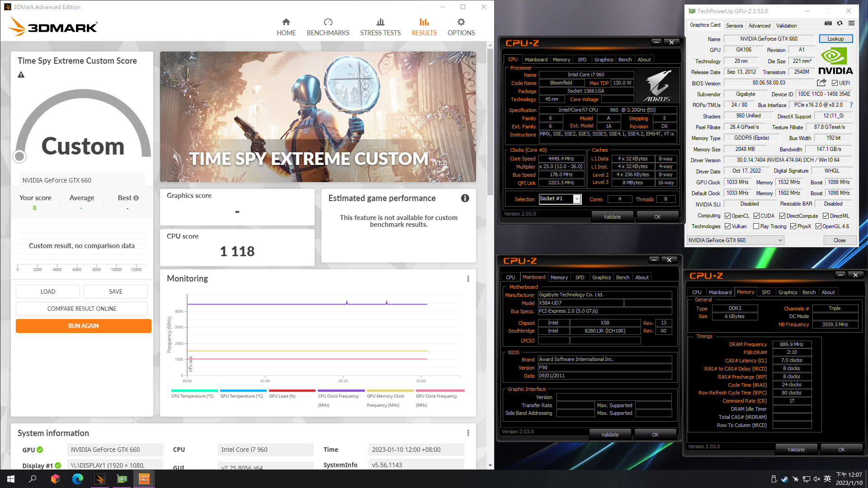
Task: Click the Time Spy Extreme Custom banner image
Action: [318, 117]
